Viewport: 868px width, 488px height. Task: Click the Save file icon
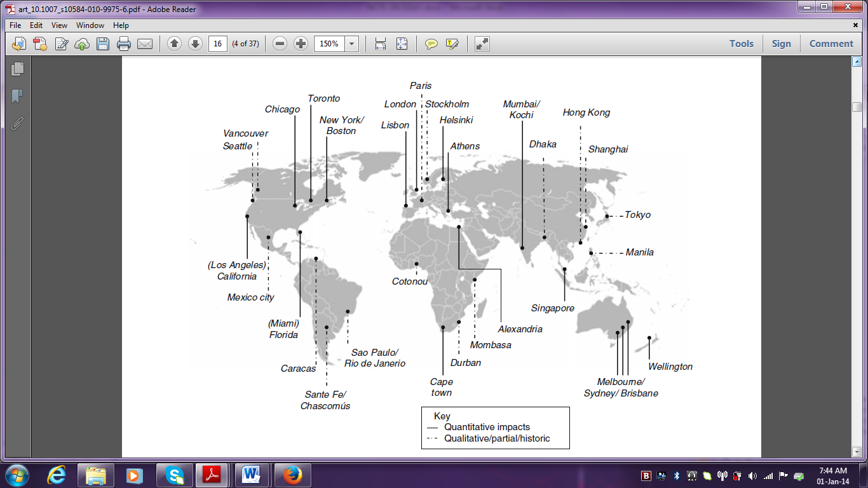[103, 44]
